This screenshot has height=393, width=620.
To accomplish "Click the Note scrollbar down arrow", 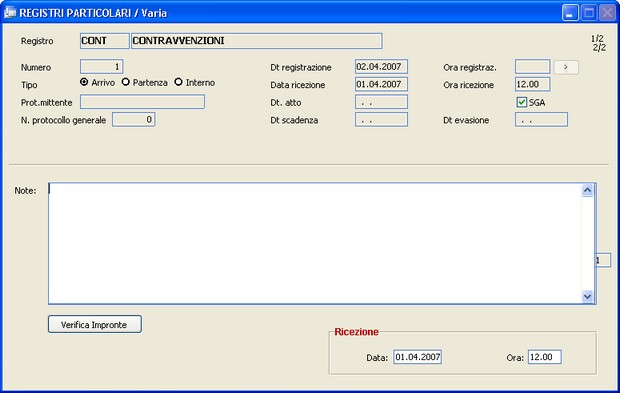I will click(x=588, y=296).
